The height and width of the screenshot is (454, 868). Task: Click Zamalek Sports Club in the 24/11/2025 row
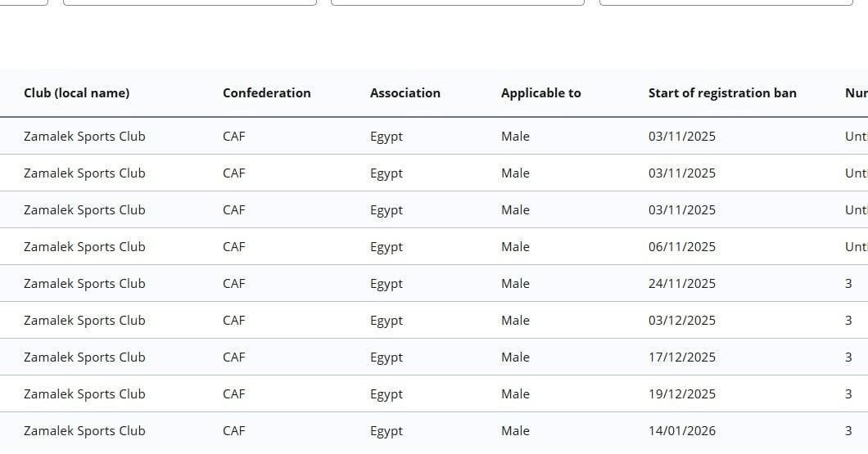84,284
